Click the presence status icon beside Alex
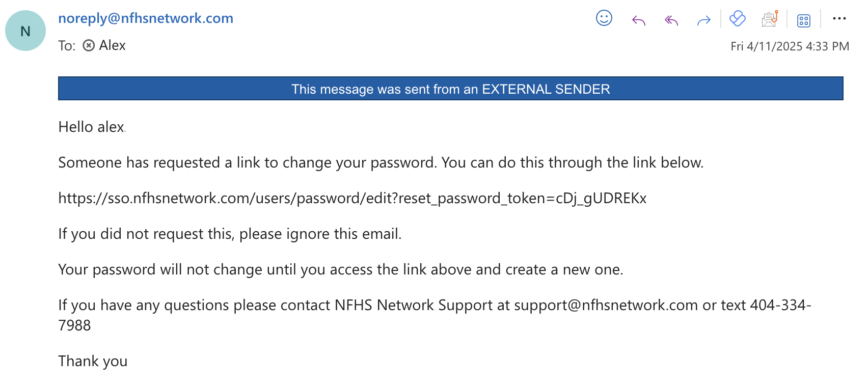The height and width of the screenshot is (386, 868). (x=89, y=46)
